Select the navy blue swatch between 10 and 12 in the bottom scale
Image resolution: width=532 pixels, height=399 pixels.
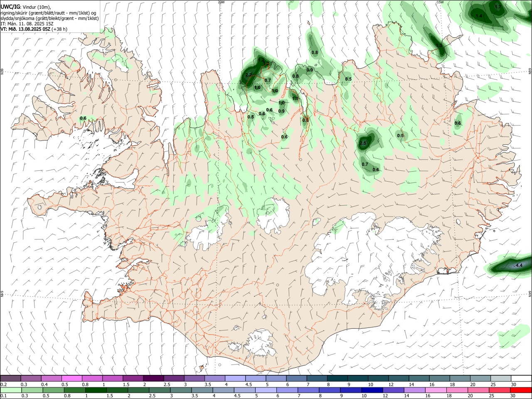click(372, 390)
